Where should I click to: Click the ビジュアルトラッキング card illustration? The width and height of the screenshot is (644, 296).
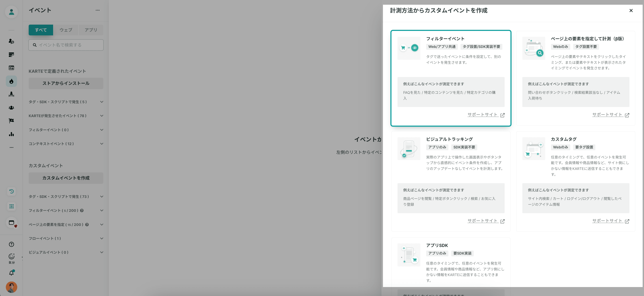(409, 149)
